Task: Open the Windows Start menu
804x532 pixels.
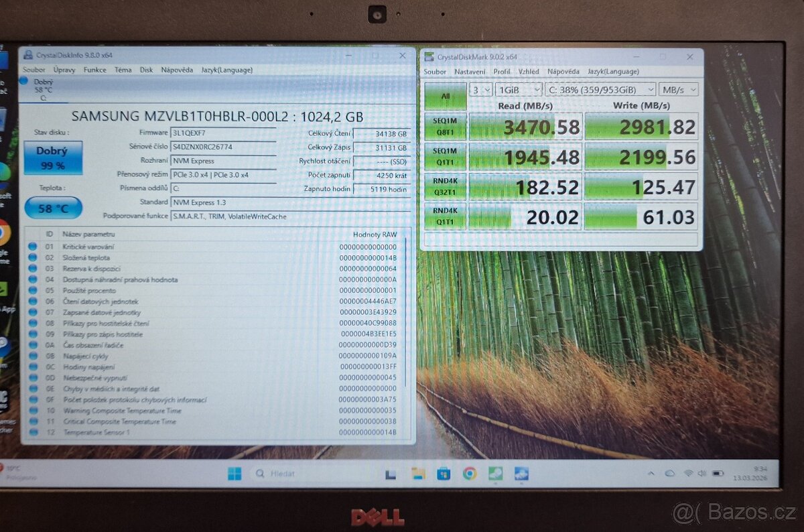Action: click(x=234, y=474)
